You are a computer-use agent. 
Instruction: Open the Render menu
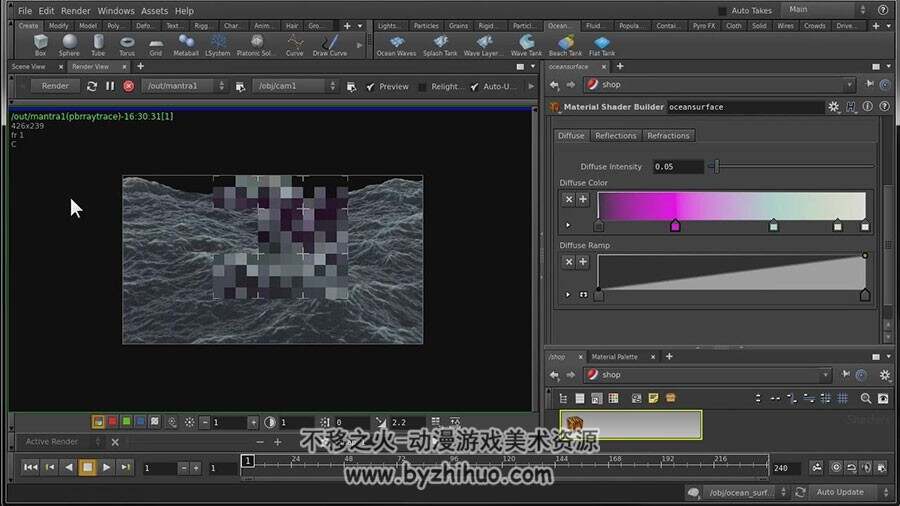(75, 11)
